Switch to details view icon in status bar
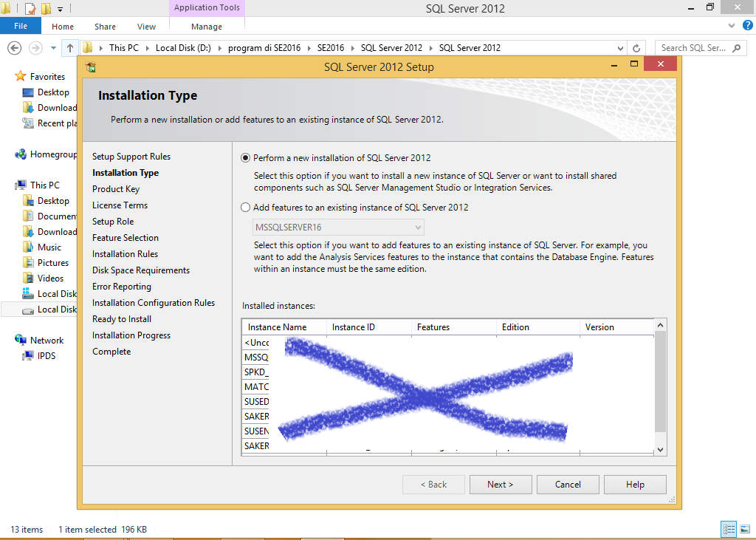The height and width of the screenshot is (540, 756). coord(729,529)
